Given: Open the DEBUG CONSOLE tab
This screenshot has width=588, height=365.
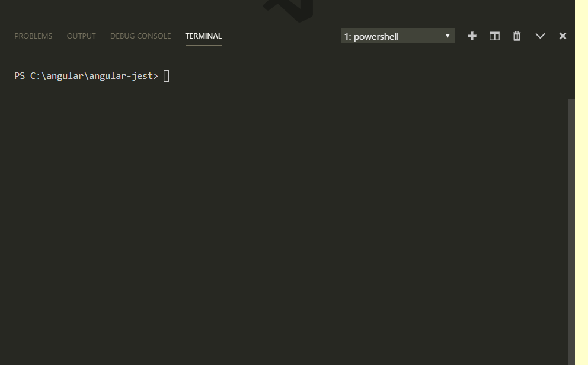Looking at the screenshot, I should coord(140,36).
